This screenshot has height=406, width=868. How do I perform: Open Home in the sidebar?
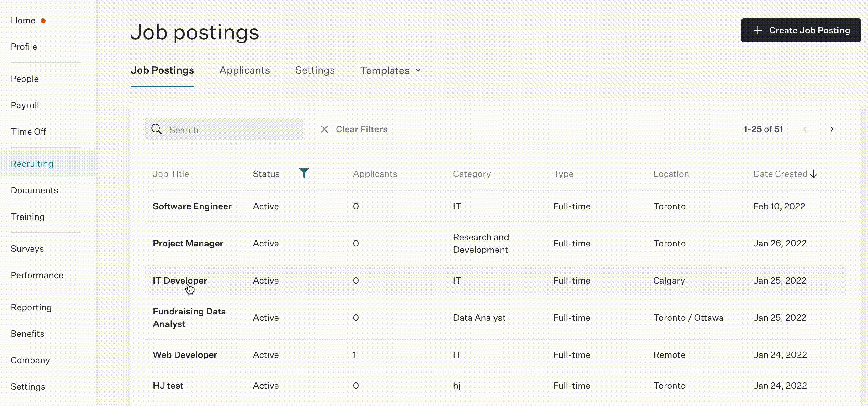(23, 20)
